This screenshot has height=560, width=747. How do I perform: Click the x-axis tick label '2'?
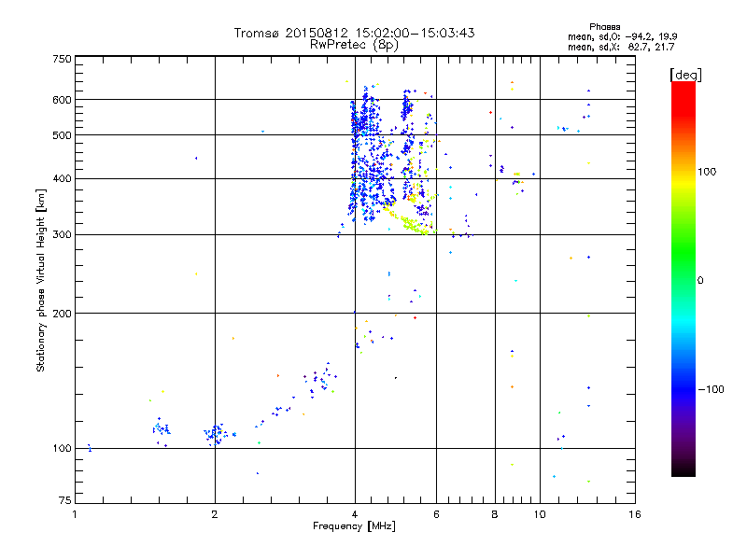(215, 514)
